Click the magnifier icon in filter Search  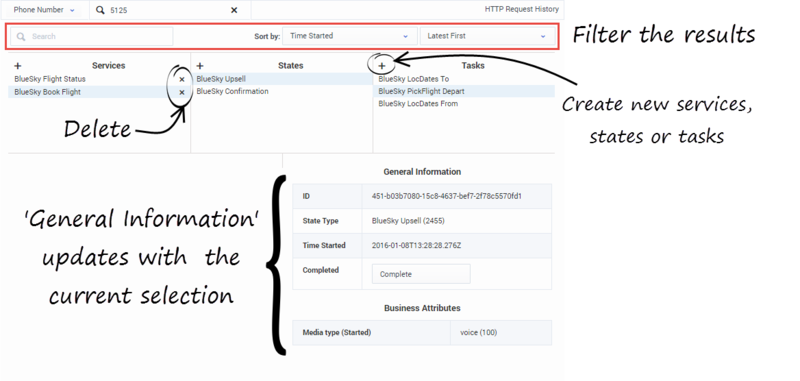21,37
